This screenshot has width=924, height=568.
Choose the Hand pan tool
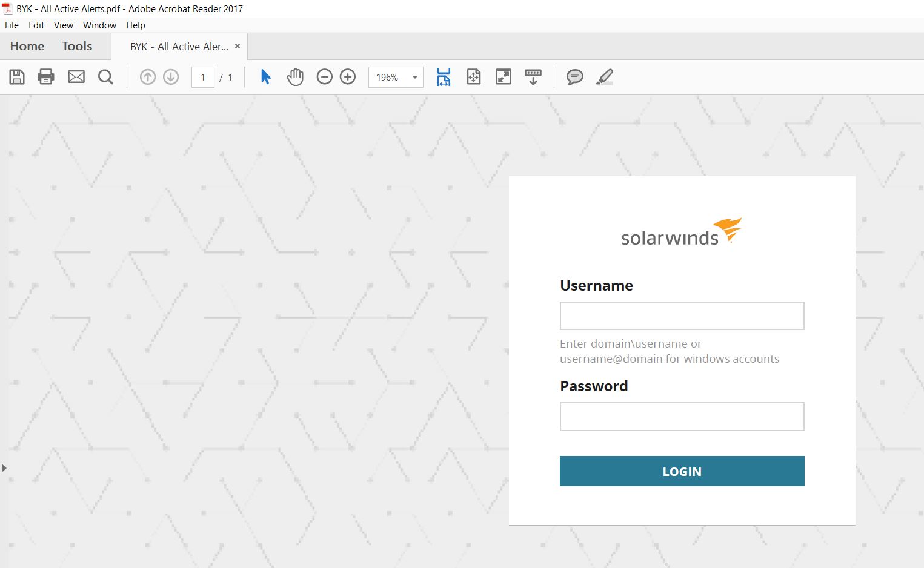click(x=295, y=77)
